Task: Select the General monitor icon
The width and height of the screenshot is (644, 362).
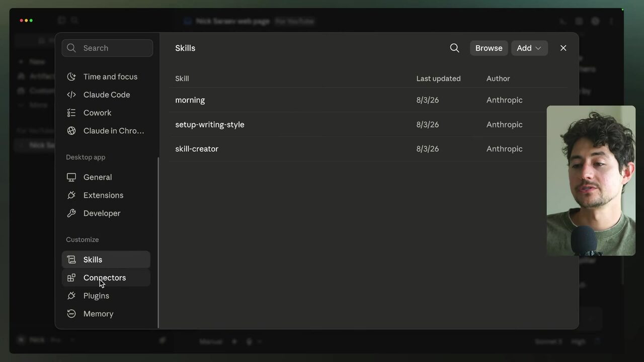Action: tap(71, 177)
